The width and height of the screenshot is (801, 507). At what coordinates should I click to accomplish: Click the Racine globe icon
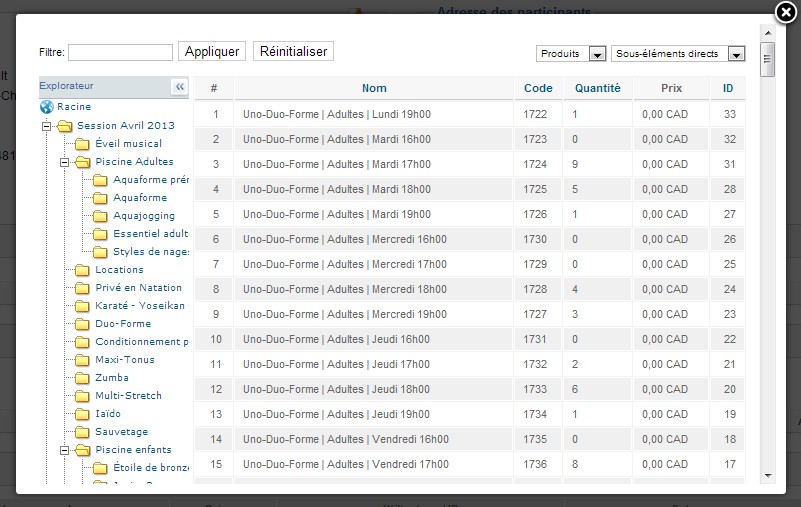(x=46, y=107)
